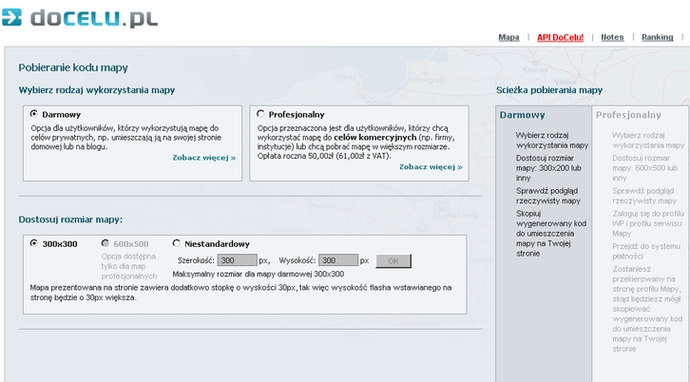Click the docelu.pl arrow logo icon
The height and width of the screenshot is (382, 690).
pos(11,17)
